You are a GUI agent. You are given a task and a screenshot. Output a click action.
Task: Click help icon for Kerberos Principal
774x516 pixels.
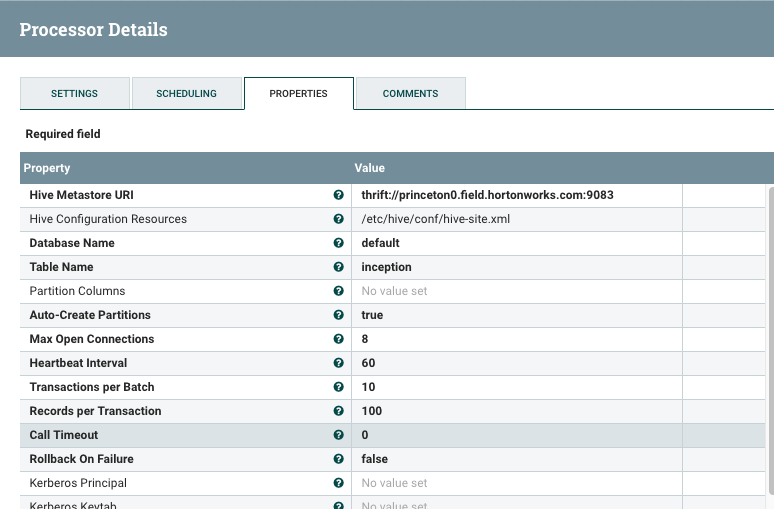click(x=338, y=483)
